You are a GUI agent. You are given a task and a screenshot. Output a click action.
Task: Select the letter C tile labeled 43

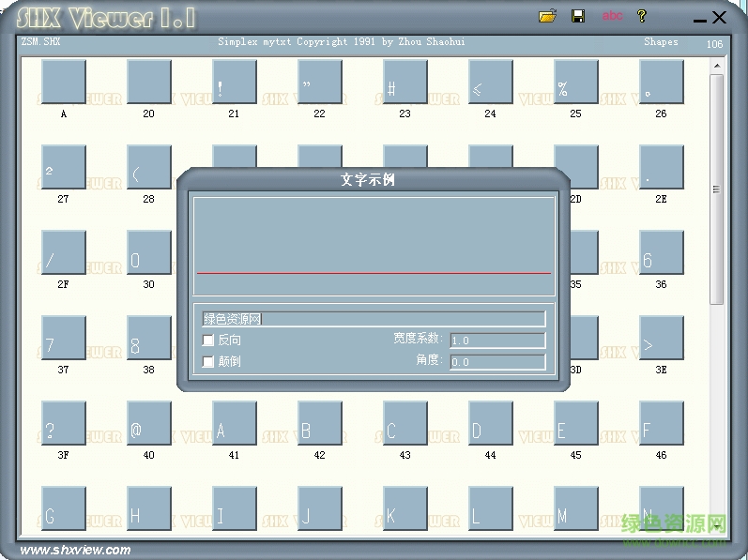tap(405, 423)
